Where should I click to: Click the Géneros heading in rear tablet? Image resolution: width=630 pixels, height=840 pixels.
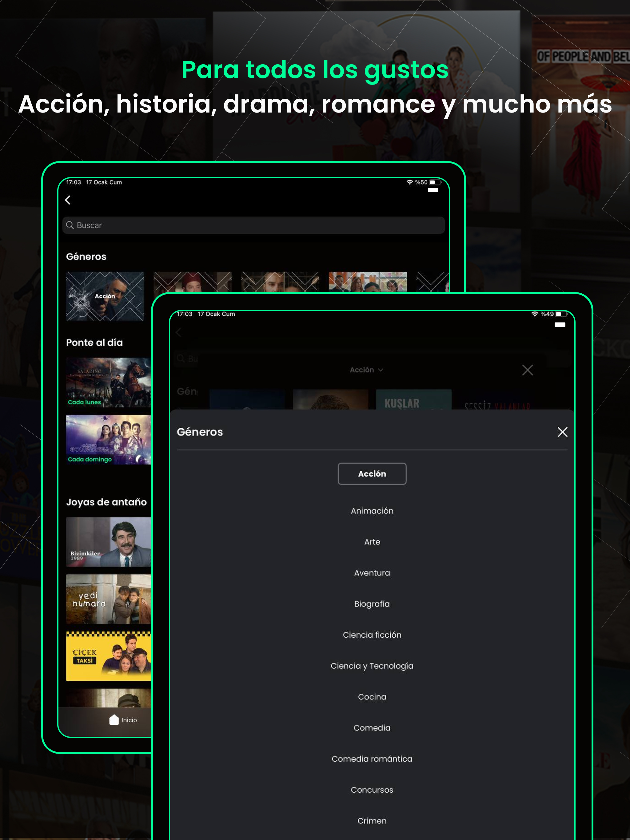86,257
